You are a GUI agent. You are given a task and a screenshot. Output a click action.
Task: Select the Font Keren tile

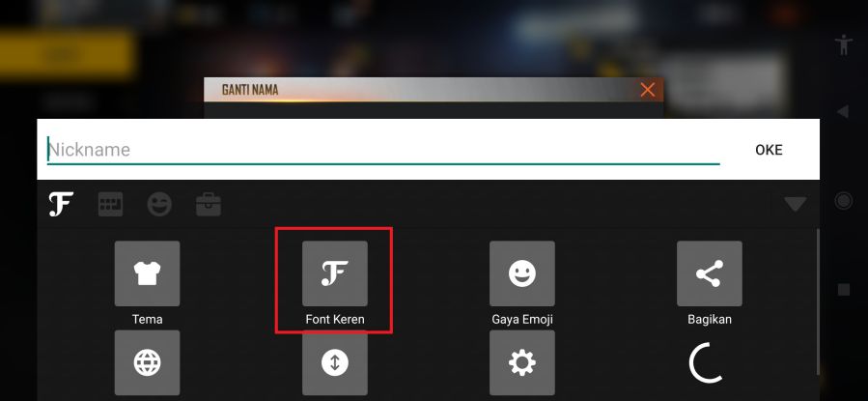(334, 273)
